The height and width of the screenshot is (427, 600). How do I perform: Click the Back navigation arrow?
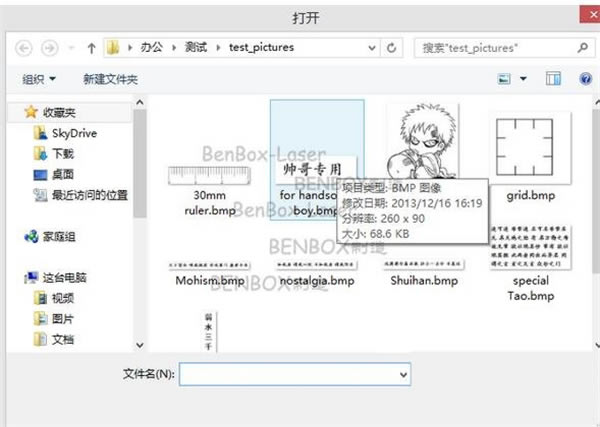(23, 48)
